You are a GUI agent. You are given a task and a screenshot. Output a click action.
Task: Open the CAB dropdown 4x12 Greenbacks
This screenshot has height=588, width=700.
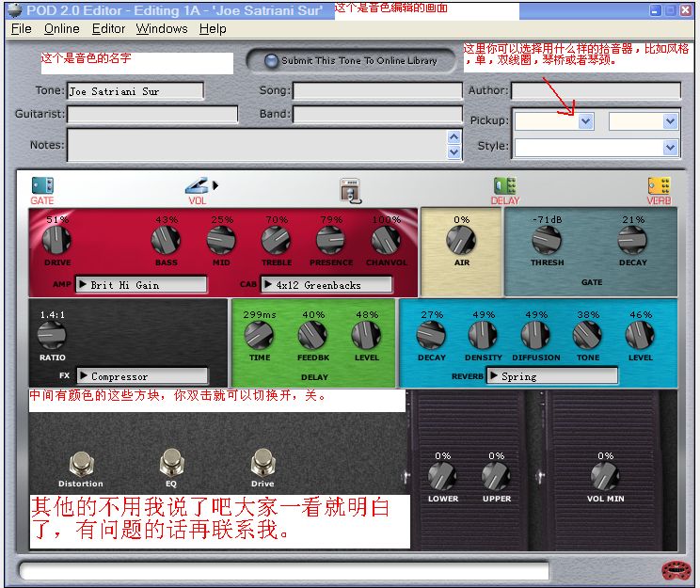tap(326, 285)
